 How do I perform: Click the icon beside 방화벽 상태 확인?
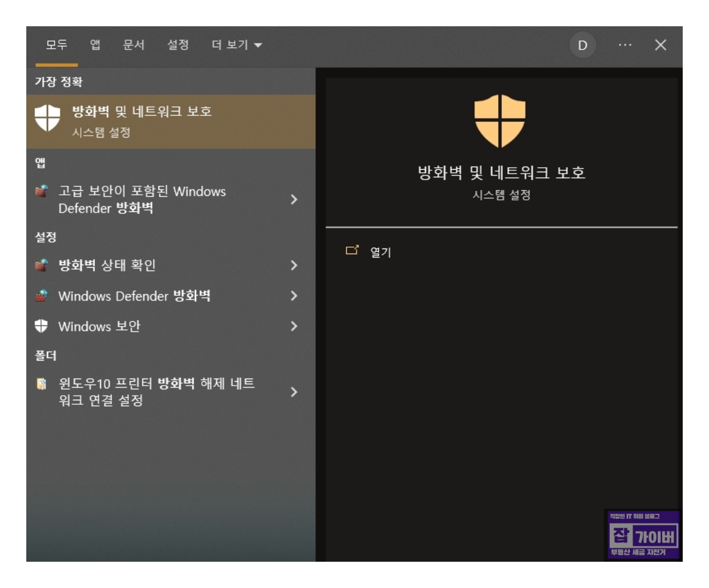point(42,265)
